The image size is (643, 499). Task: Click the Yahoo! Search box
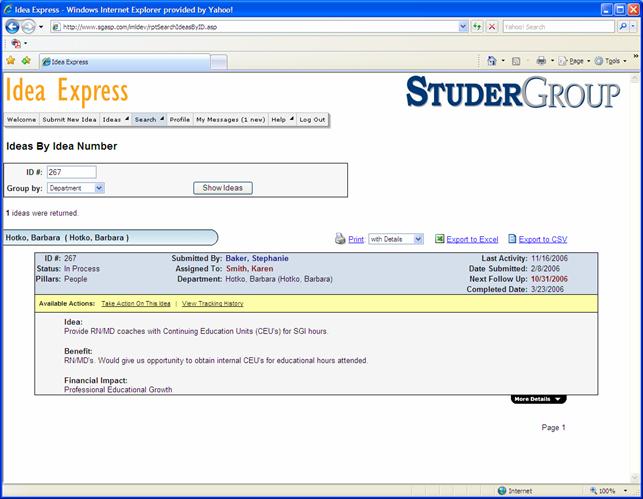559,27
